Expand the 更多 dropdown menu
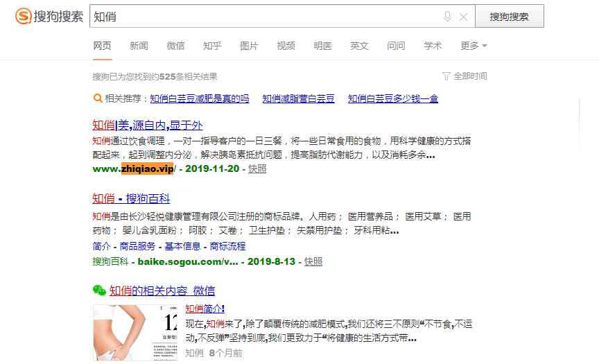This screenshot has height=364, width=599. [474, 46]
